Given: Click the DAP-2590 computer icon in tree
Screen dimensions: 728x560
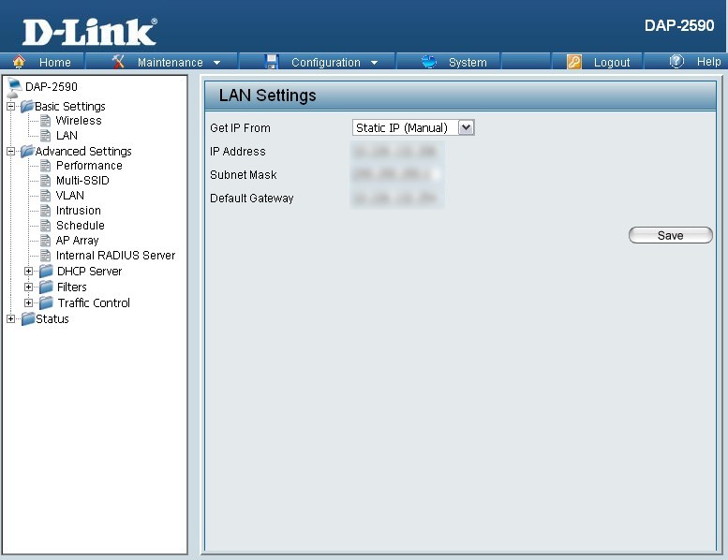Looking at the screenshot, I should [14, 87].
